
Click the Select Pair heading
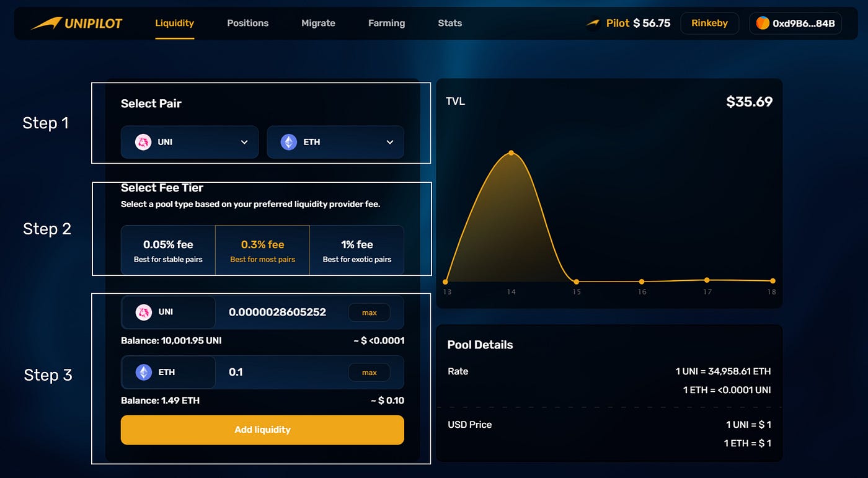(x=151, y=104)
